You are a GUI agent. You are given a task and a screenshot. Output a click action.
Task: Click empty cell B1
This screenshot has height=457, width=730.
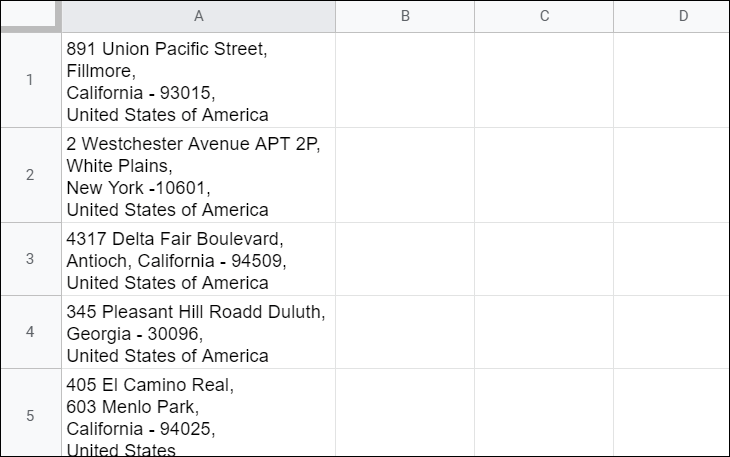(405, 80)
